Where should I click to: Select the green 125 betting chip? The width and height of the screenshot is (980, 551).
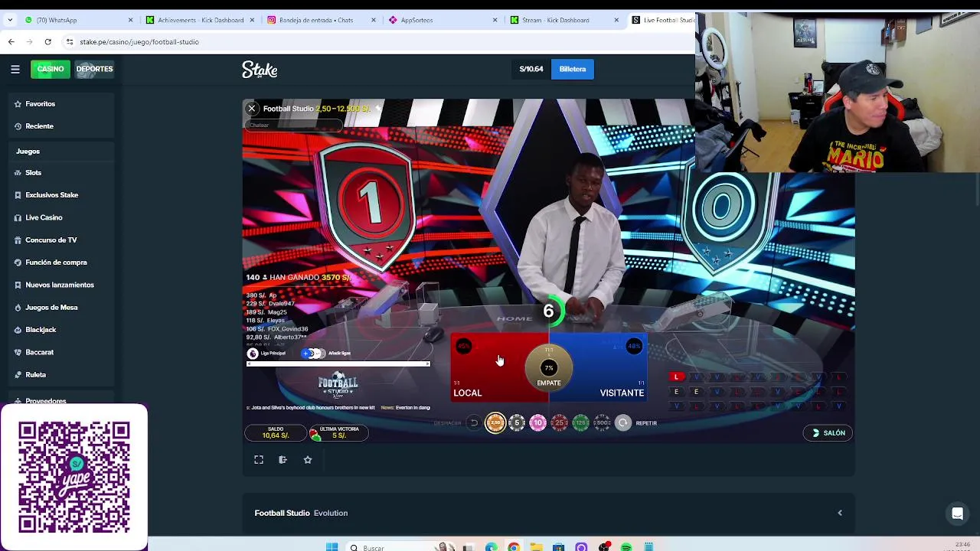point(581,422)
